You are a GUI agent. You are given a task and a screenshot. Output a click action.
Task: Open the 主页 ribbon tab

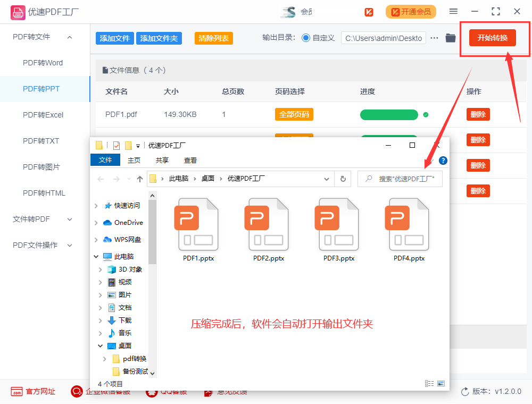coord(134,161)
